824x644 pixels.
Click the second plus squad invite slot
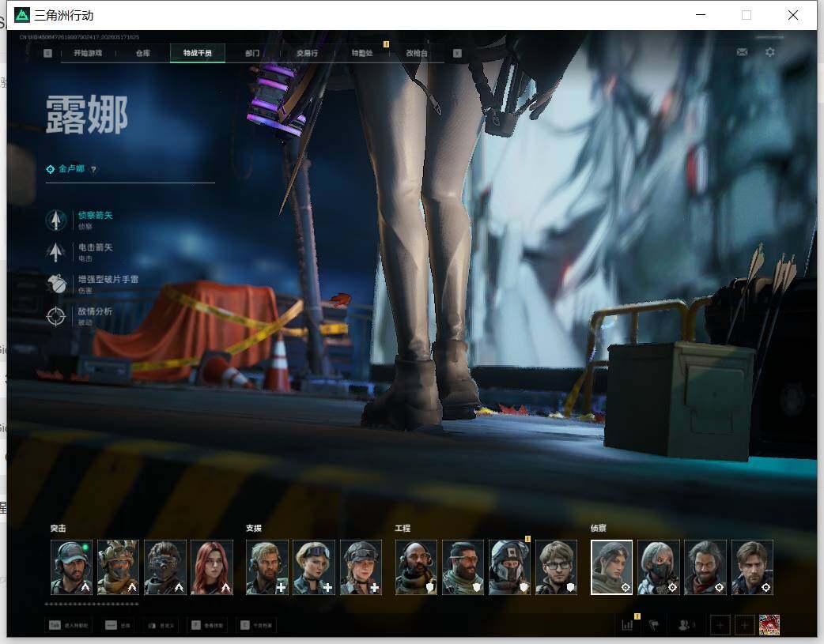[745, 625]
